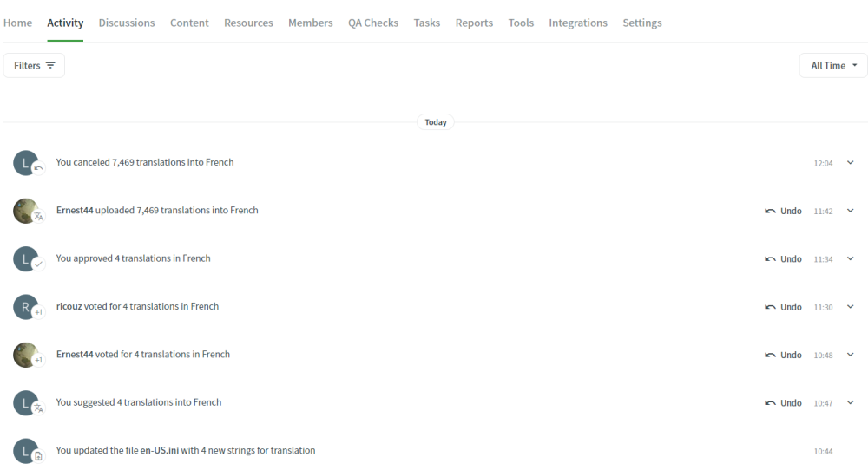The image size is (868, 470).
Task: Open the All Time period dropdown
Action: 832,66
